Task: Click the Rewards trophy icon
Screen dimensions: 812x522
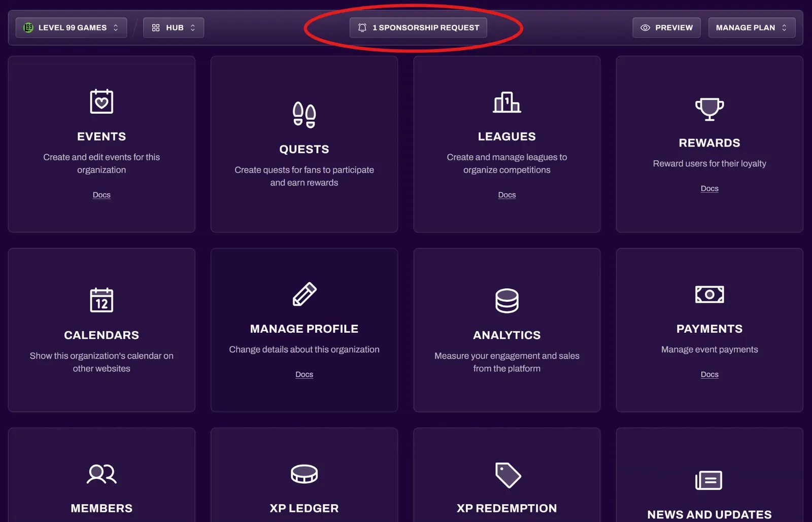Action: click(709, 109)
